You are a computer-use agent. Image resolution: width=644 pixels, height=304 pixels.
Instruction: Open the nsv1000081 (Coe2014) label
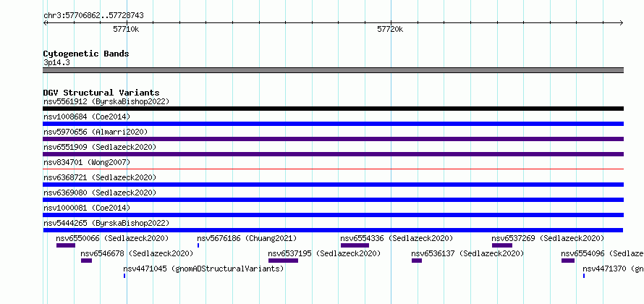pyautogui.click(x=87, y=208)
